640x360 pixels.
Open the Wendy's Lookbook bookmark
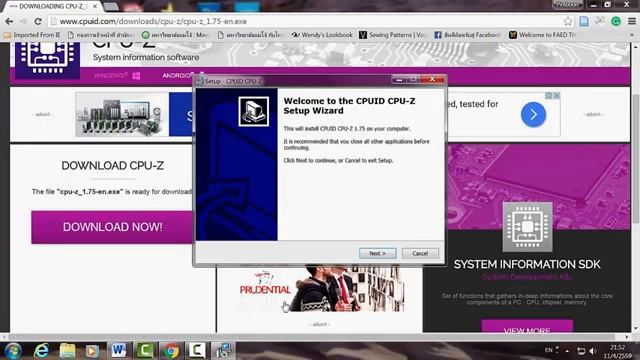point(322,35)
